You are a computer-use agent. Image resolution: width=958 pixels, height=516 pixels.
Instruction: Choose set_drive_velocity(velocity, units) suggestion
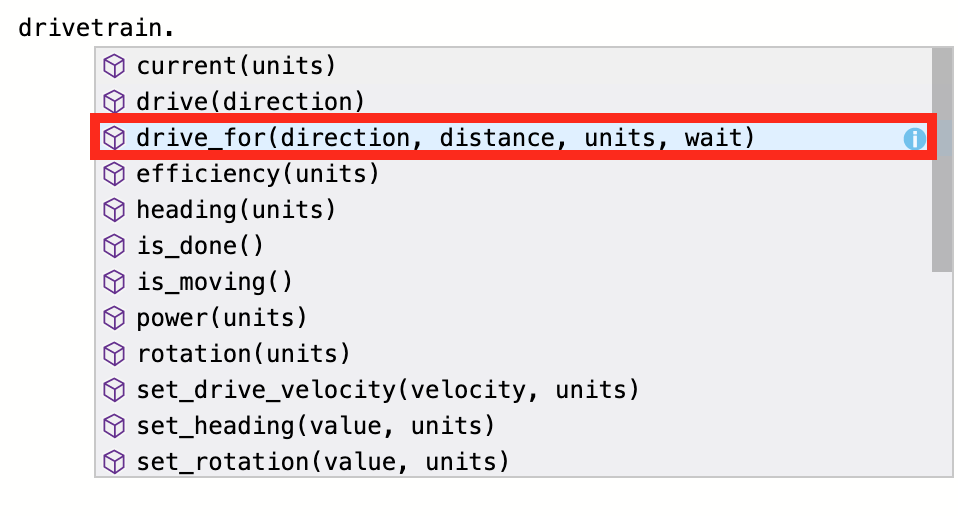pyautogui.click(x=387, y=390)
